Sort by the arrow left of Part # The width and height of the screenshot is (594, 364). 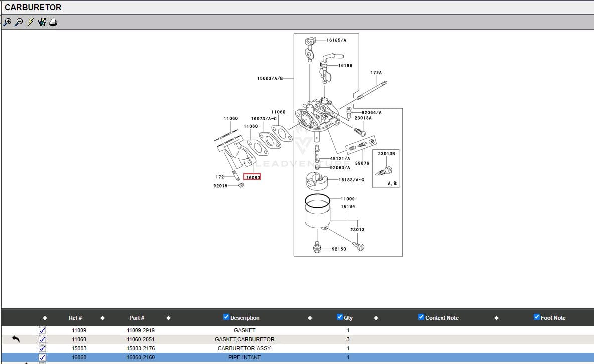[102, 318]
